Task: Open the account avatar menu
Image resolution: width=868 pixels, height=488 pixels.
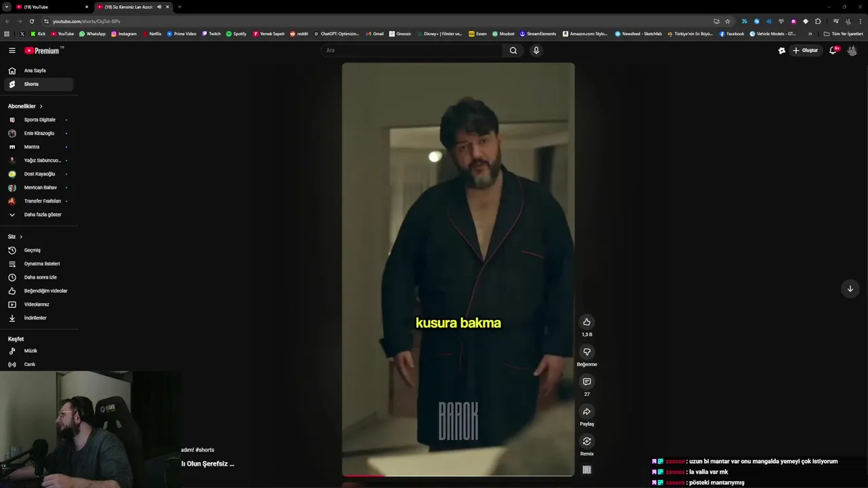Action: click(852, 50)
